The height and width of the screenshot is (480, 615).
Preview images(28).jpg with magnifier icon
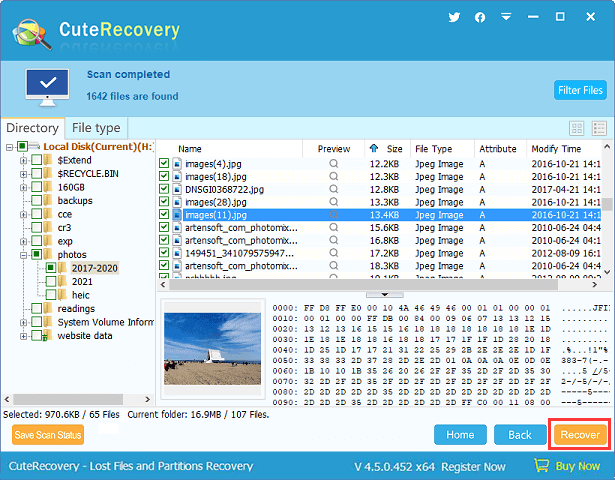click(333, 202)
